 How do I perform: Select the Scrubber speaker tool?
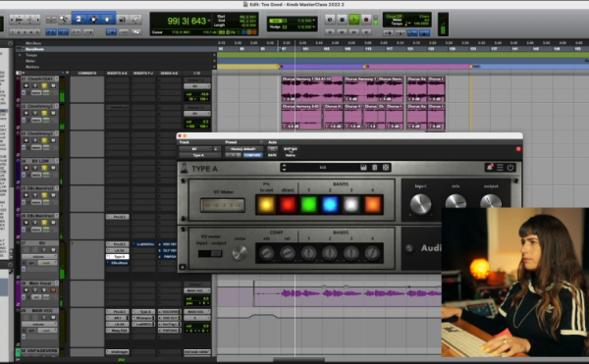click(122, 20)
